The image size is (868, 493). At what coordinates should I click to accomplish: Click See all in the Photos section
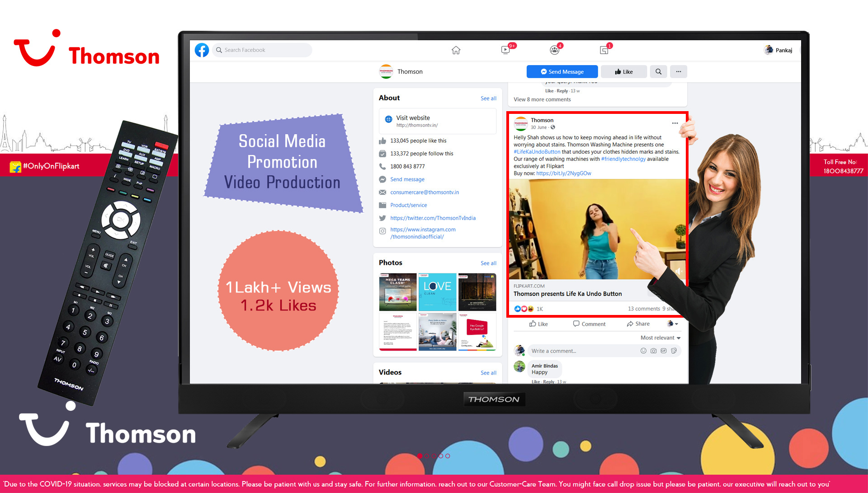[488, 263]
